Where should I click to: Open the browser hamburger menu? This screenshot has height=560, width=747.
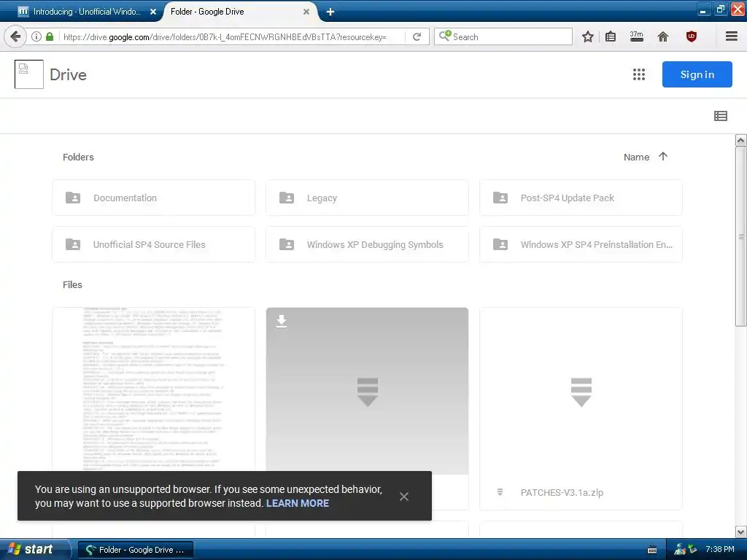tap(731, 36)
